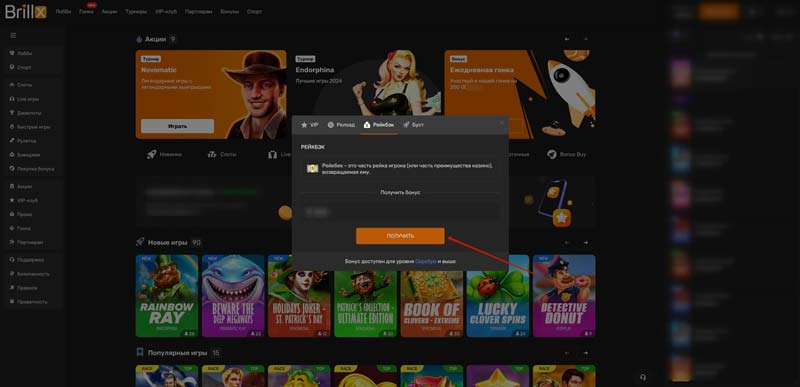800x387 pixels.
Task: Show next Новые игры with right arrow
Action: (586, 243)
